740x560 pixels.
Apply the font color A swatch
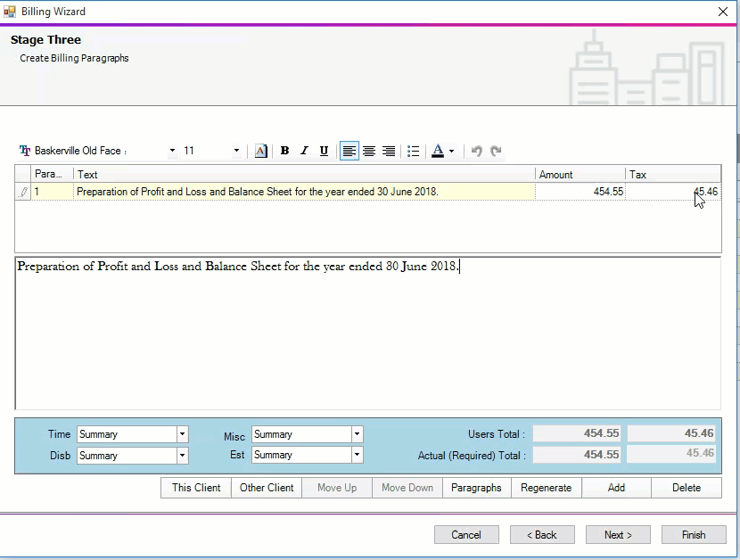[437, 151]
